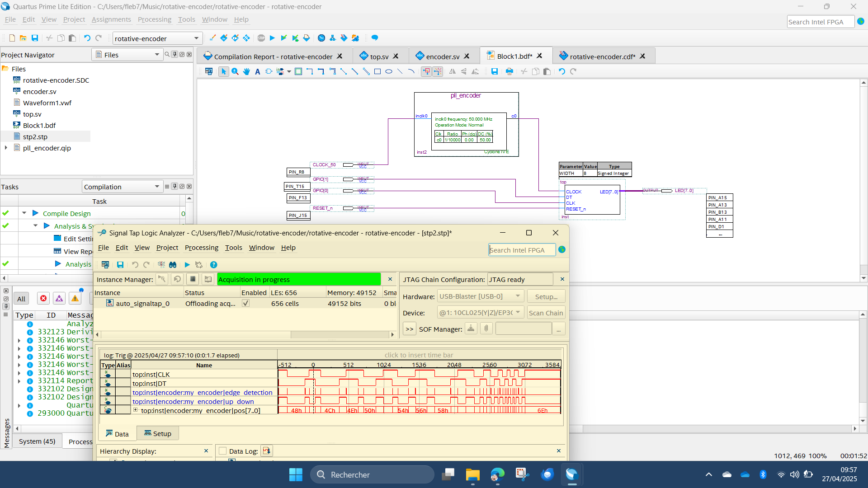The image size is (868, 488).
Task: Click the SOF file browse ... button
Action: 559,329
